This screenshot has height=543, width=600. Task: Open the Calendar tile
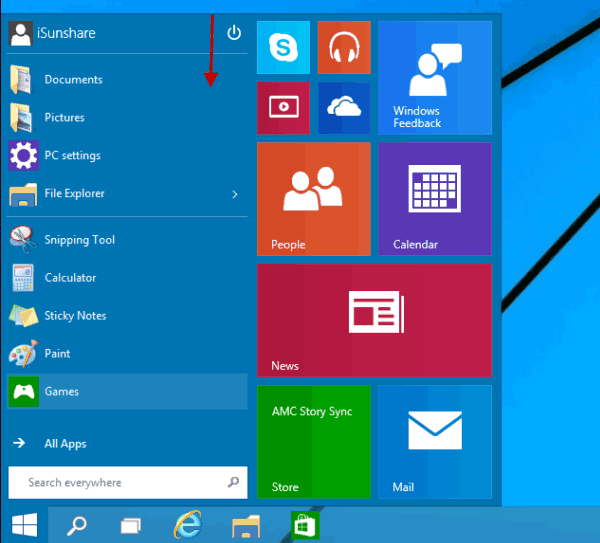(x=435, y=199)
